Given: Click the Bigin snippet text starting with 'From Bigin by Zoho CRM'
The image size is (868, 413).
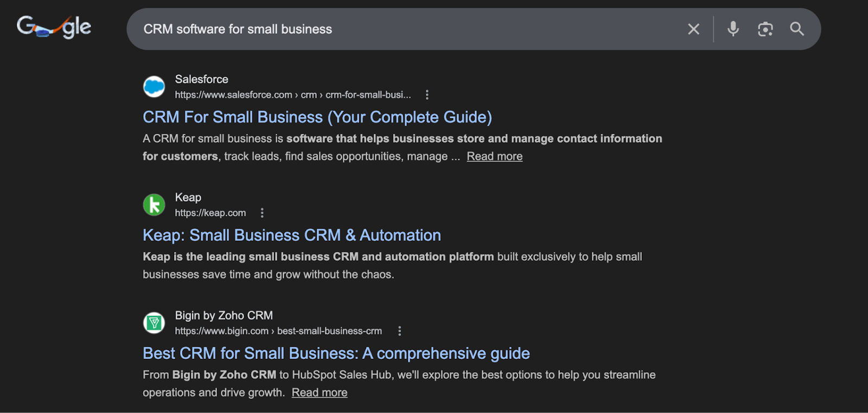Looking at the screenshot, I should pyautogui.click(x=399, y=384).
